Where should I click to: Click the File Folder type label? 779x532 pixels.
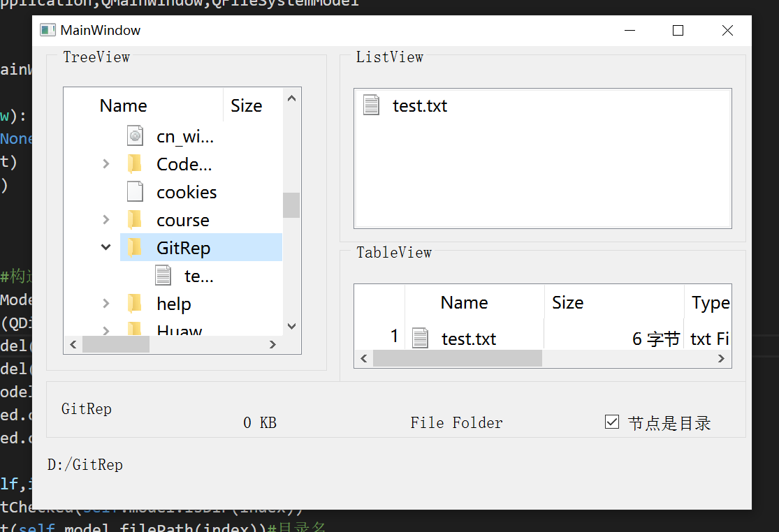tap(456, 422)
